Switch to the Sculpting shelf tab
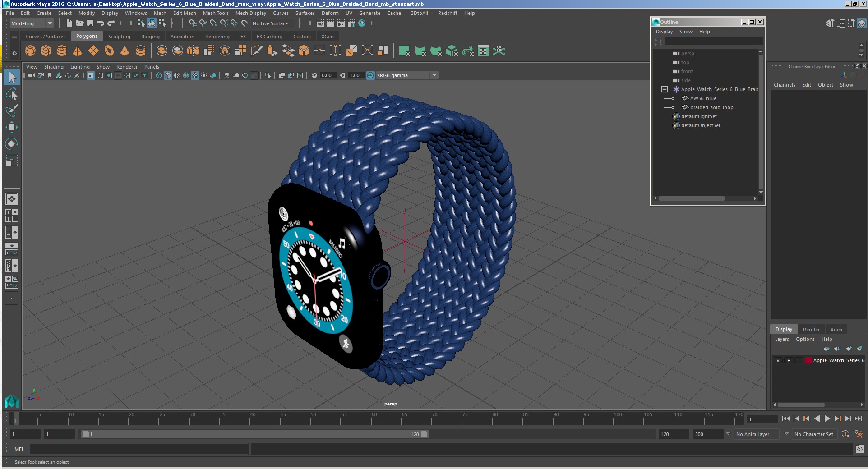Viewport: 868px width, 469px height. point(119,37)
